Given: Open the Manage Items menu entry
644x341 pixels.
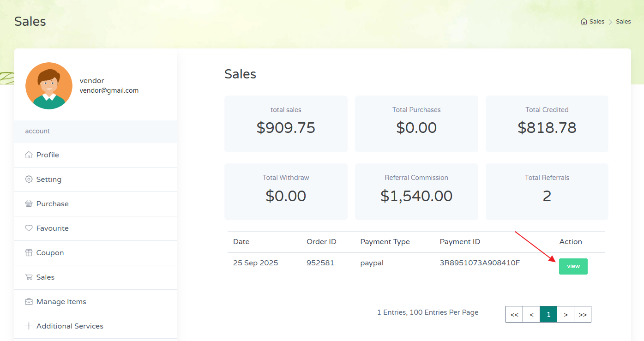Looking at the screenshot, I should [x=61, y=302].
